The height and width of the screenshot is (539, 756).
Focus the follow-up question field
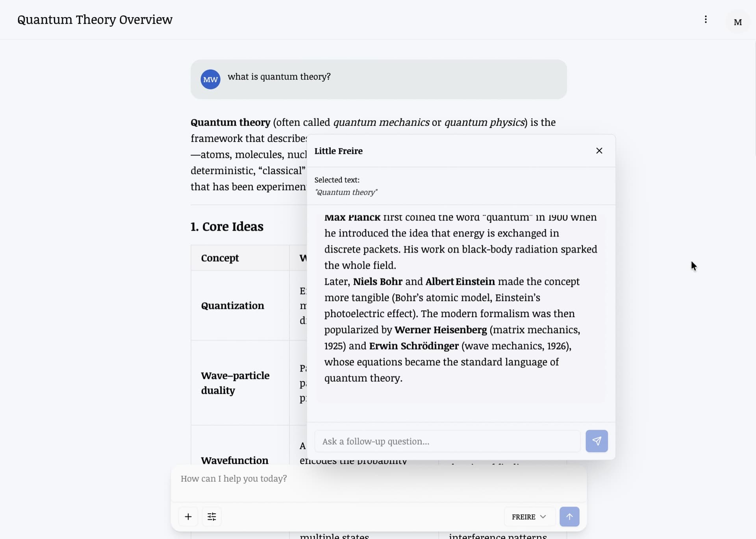[x=447, y=441]
